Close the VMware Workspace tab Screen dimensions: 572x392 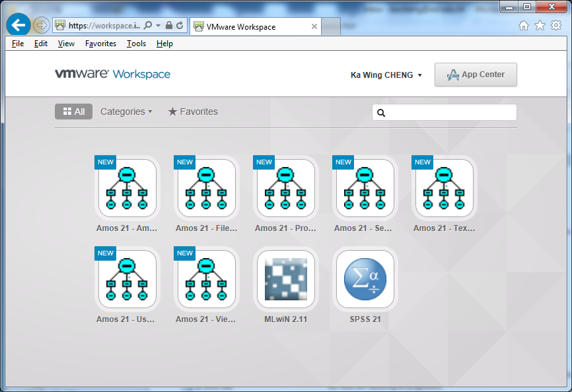pyautogui.click(x=314, y=26)
